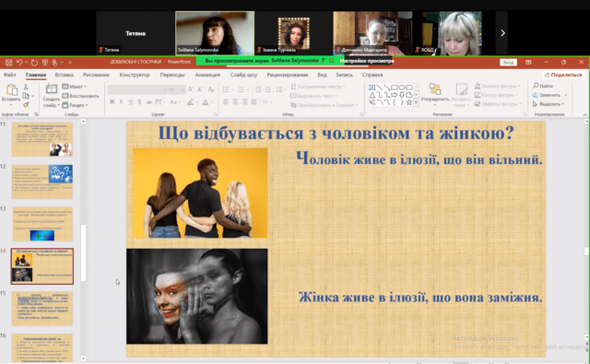Click the Redo circular arrow icon
Viewport: 590px width, 364px height.
[x=34, y=63]
